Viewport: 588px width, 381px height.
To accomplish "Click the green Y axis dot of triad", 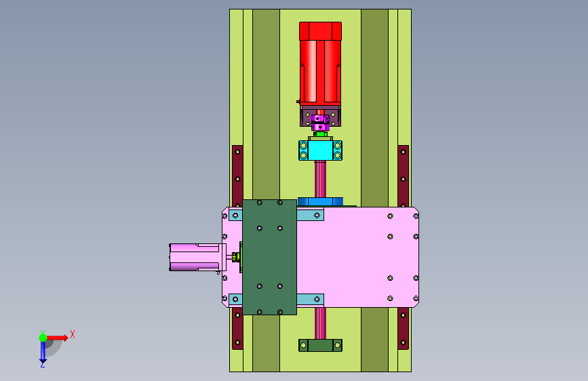I will tap(43, 338).
